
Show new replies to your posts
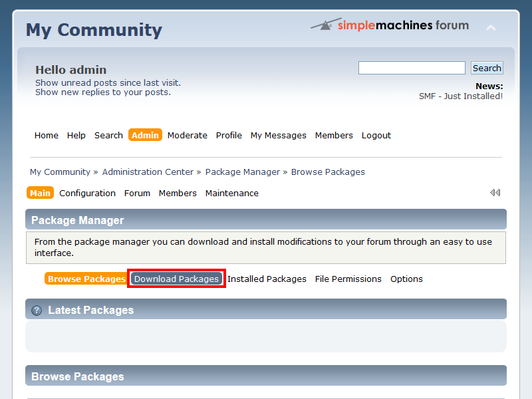(102, 92)
